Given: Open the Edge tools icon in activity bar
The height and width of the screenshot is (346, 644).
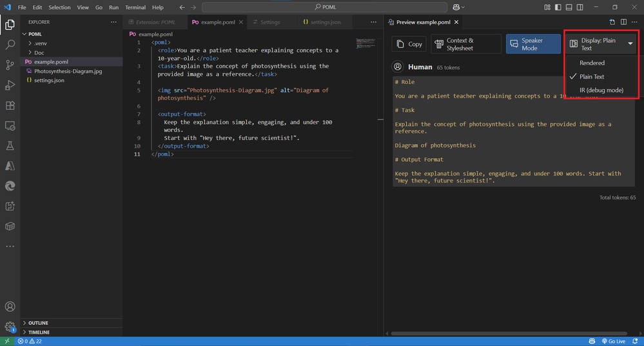Looking at the screenshot, I should click(10, 186).
